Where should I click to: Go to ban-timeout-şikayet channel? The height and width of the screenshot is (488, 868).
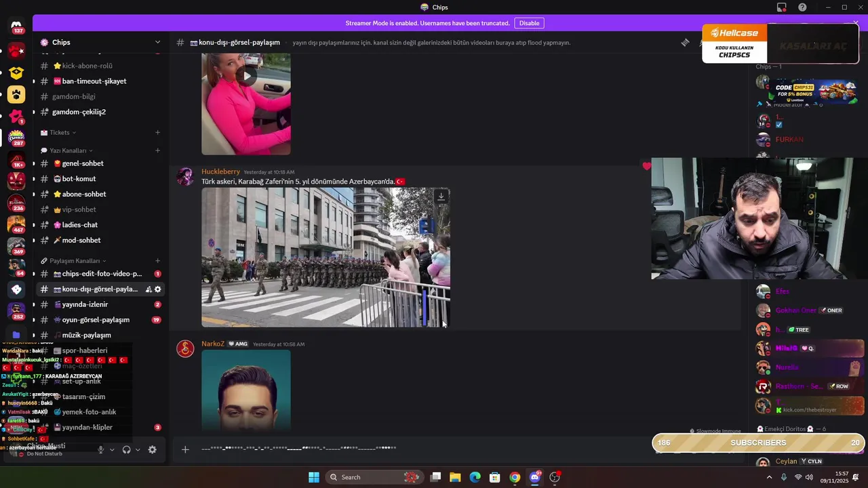(100, 81)
